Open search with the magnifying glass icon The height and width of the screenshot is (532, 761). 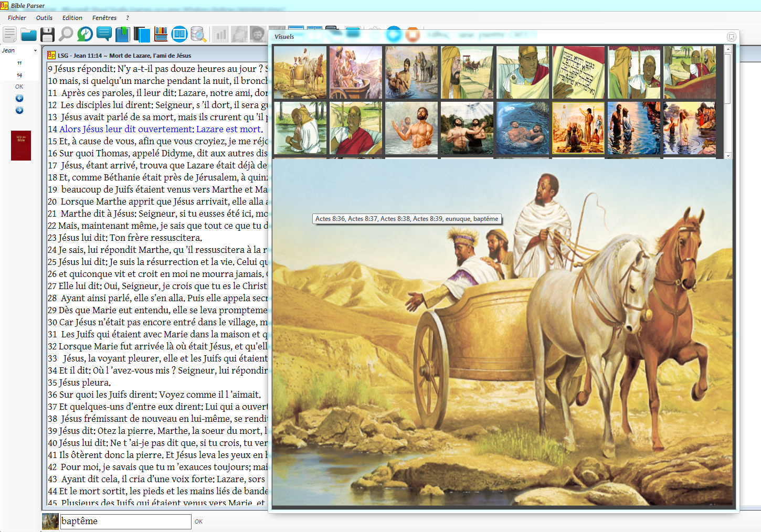coord(66,35)
